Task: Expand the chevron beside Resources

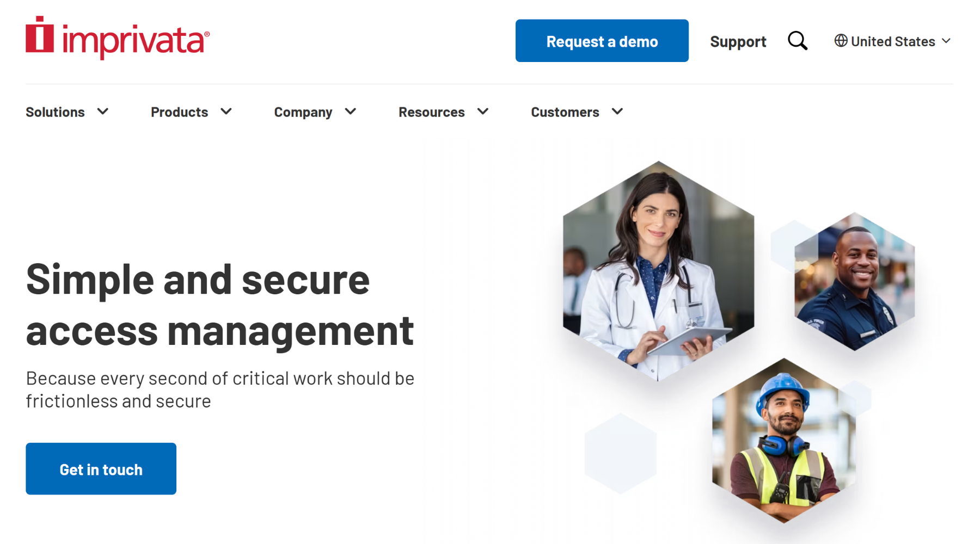Action: (483, 112)
